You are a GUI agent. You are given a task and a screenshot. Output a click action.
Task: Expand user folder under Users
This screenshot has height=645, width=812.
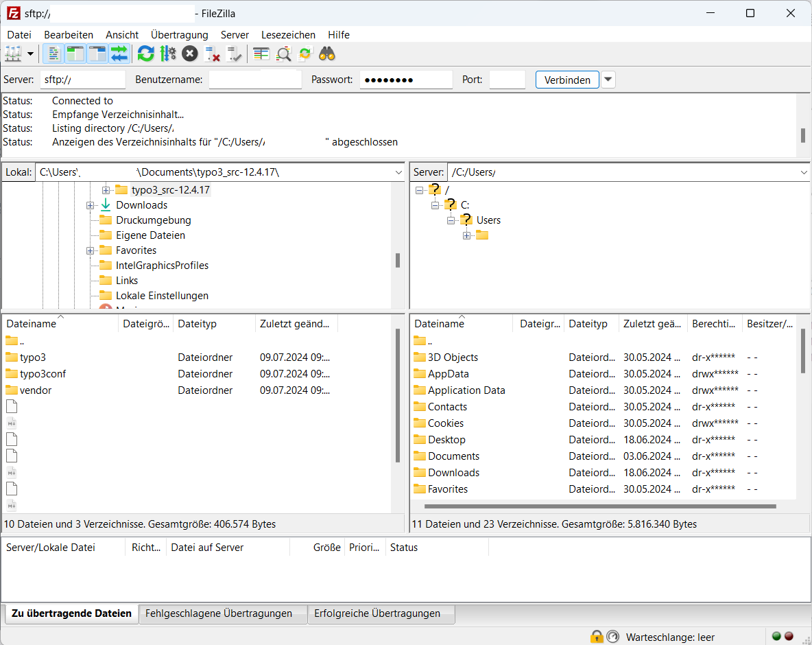click(x=466, y=235)
